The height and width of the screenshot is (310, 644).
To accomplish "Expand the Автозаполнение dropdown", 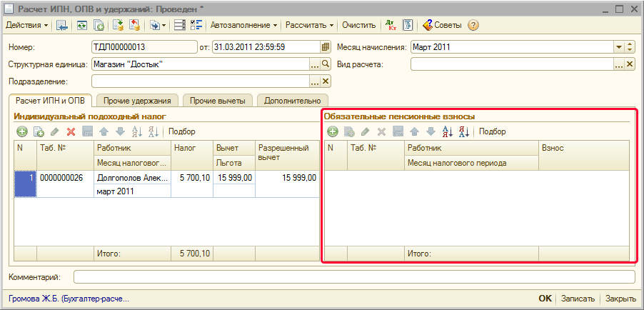I will pos(244,25).
